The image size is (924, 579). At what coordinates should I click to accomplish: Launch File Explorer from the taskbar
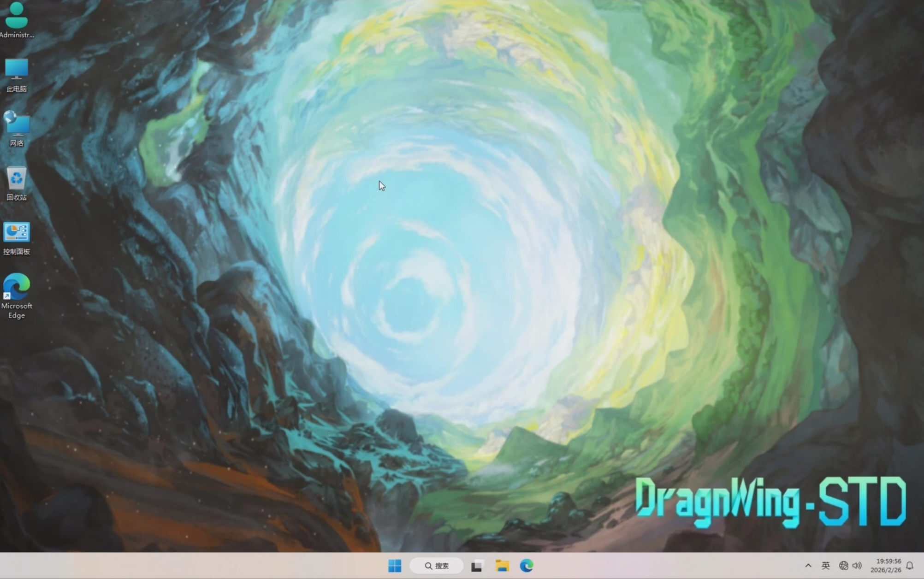click(502, 566)
